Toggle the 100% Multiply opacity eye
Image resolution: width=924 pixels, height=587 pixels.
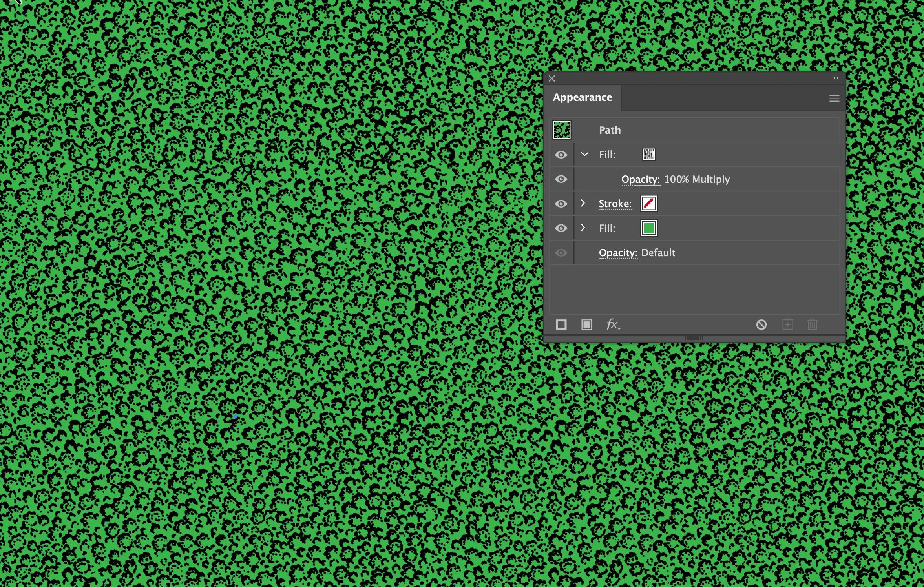561,179
